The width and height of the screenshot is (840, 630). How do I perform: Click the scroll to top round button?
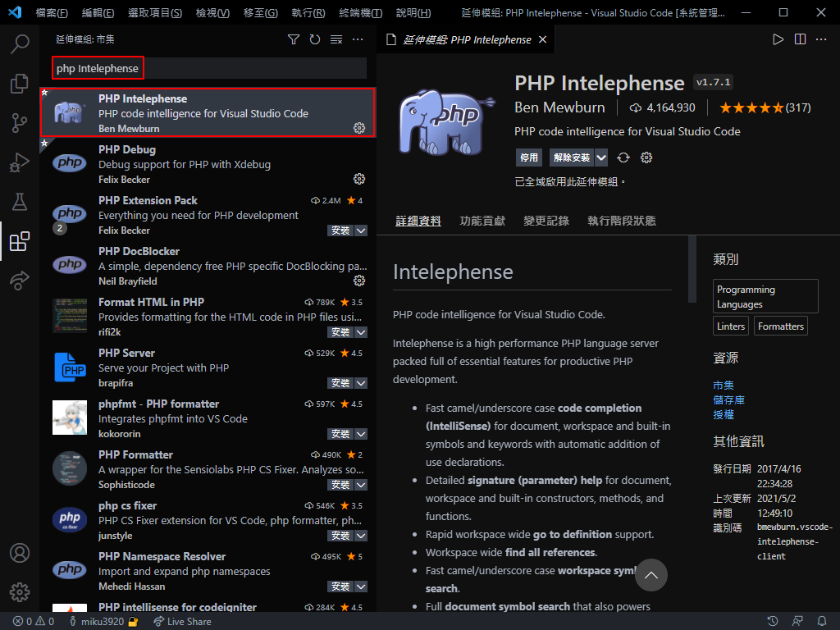(651, 575)
